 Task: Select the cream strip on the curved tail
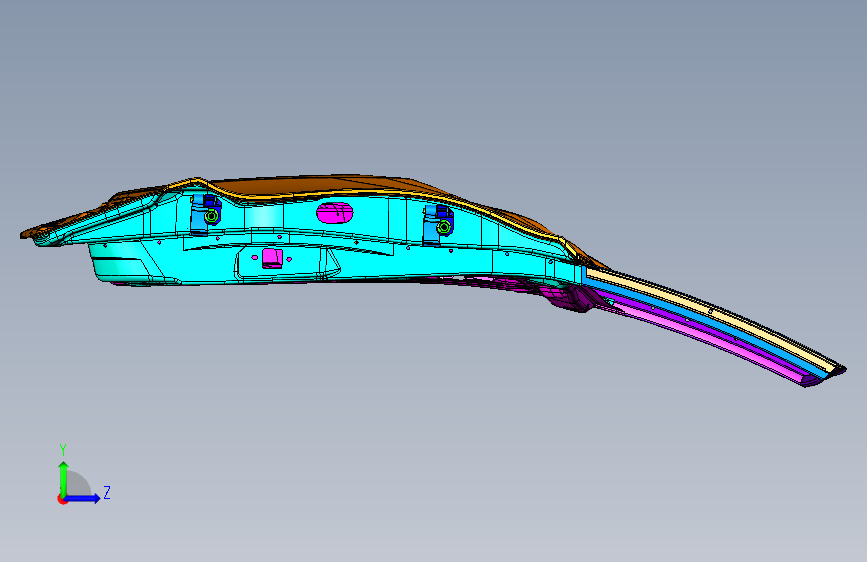click(713, 313)
